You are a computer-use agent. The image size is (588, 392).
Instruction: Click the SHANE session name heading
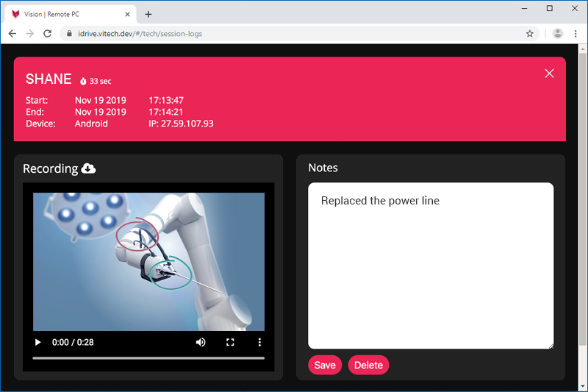[49, 79]
